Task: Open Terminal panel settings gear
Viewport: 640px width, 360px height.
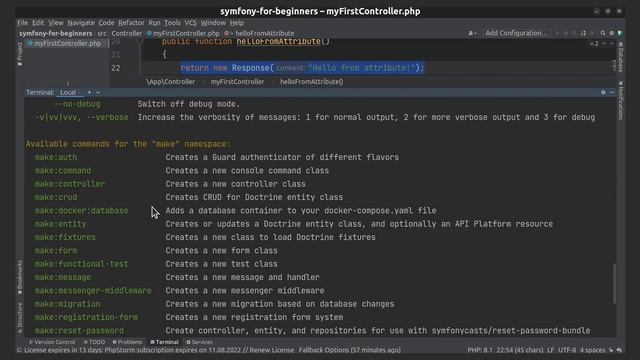Action: point(603,93)
